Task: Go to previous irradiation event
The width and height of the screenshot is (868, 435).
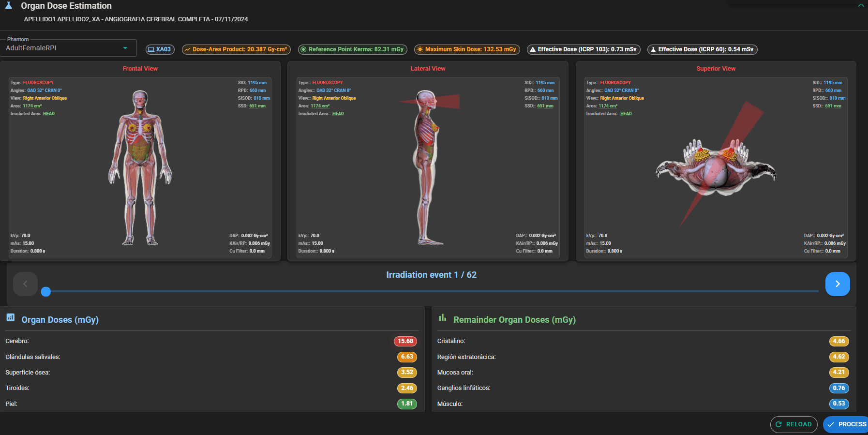Action: 25,284
